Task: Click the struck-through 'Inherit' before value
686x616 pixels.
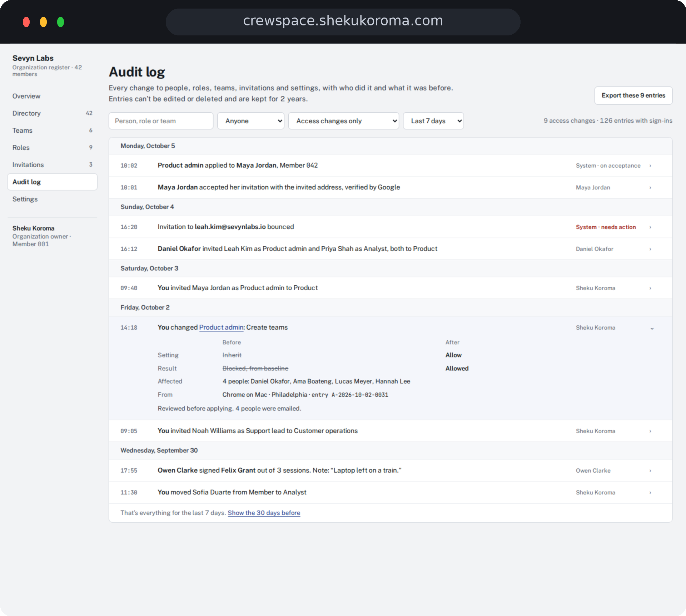Action: coord(232,355)
